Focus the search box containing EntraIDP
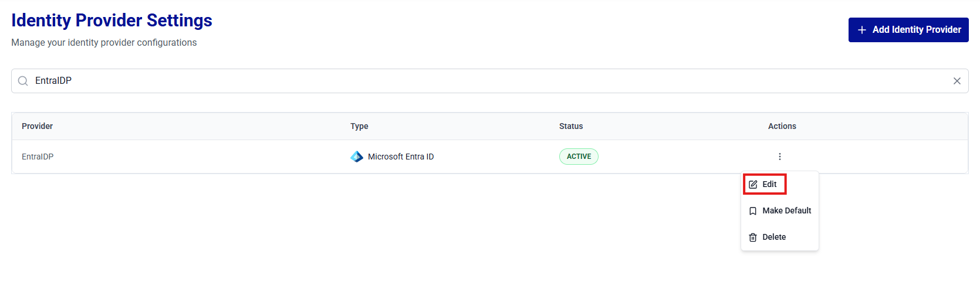This screenshot has height=282, width=980. (469, 81)
